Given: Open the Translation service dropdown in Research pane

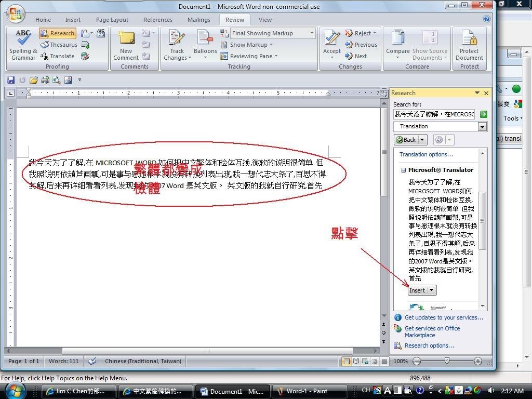Looking at the screenshot, I should (482, 127).
